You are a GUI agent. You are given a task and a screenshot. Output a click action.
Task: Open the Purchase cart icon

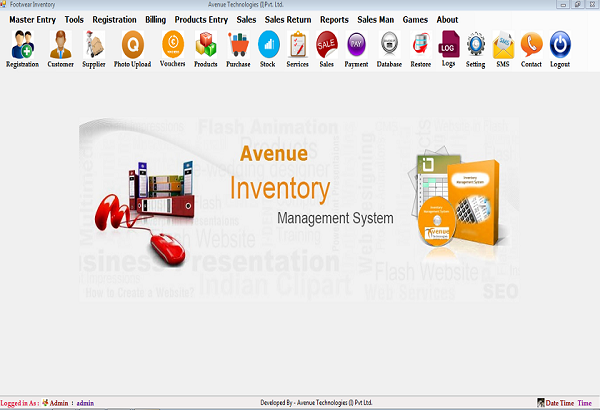pyautogui.click(x=238, y=49)
